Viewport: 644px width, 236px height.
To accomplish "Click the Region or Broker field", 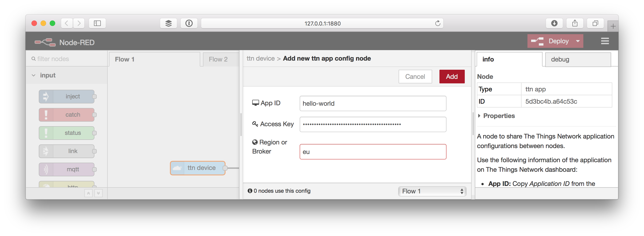I will click(x=373, y=151).
